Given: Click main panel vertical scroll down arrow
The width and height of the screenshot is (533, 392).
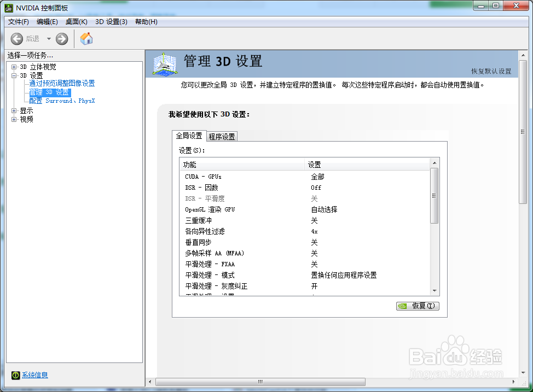Looking at the screenshot, I should tap(523, 373).
